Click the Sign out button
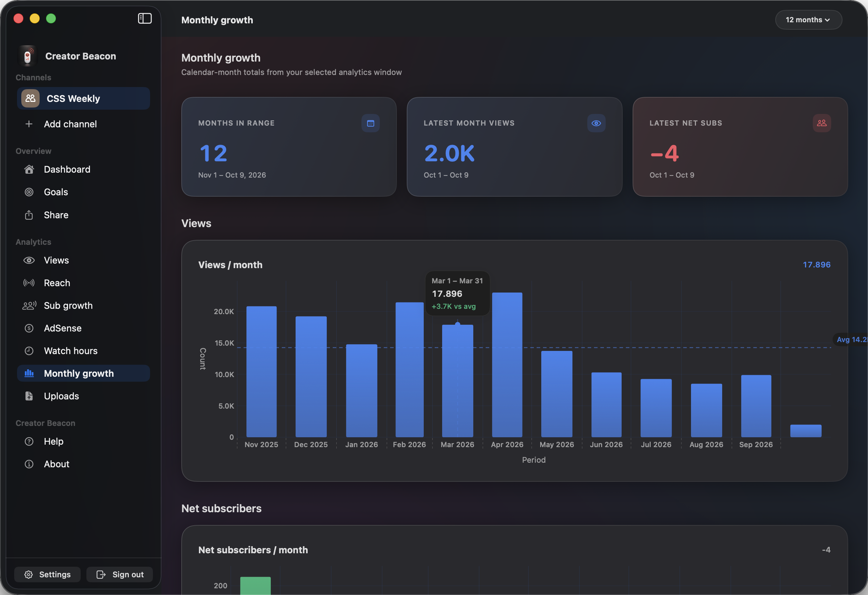This screenshot has height=595, width=868. pos(120,574)
